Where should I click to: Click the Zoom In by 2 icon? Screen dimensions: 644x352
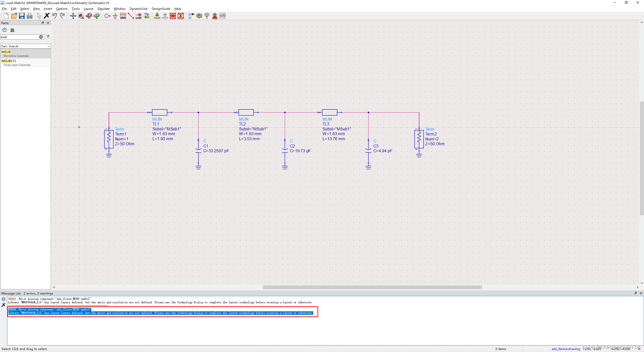pyautogui.click(x=89, y=16)
